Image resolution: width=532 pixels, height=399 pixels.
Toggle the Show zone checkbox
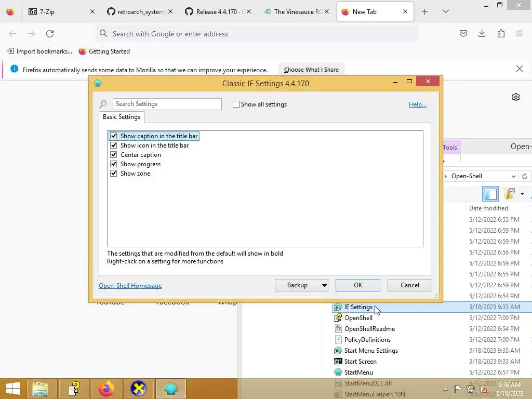(x=113, y=174)
